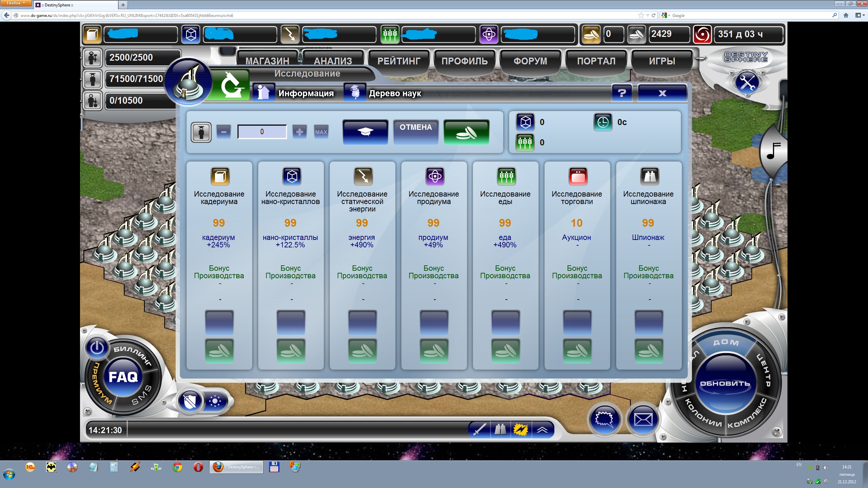This screenshot has width=868, height=488.
Task: Click the graduation cap research button
Action: (365, 132)
